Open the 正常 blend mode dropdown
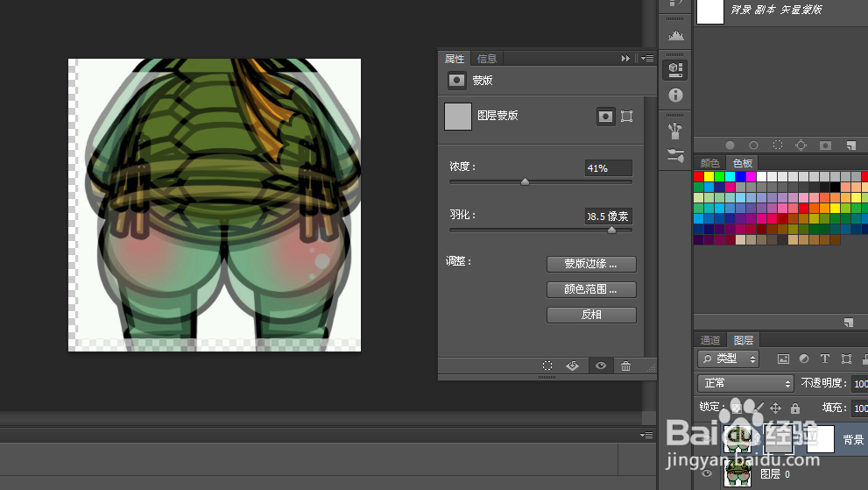The width and height of the screenshot is (868, 490). [745, 383]
